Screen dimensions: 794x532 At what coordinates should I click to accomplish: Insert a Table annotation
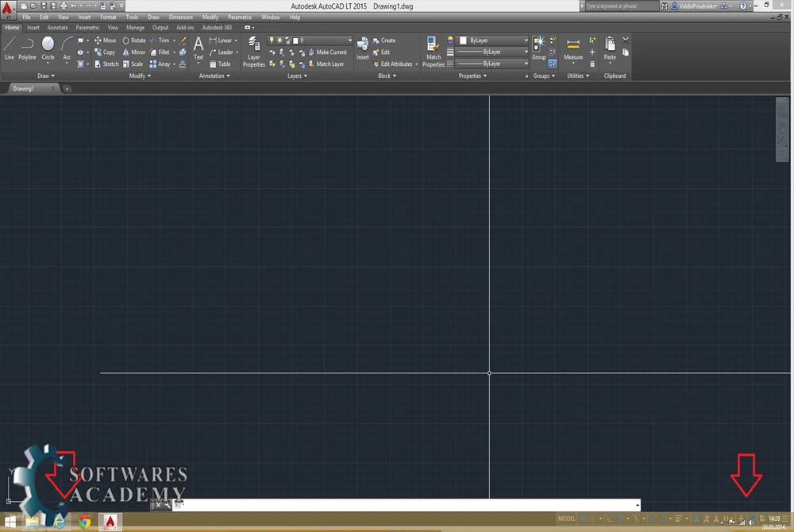click(220, 64)
